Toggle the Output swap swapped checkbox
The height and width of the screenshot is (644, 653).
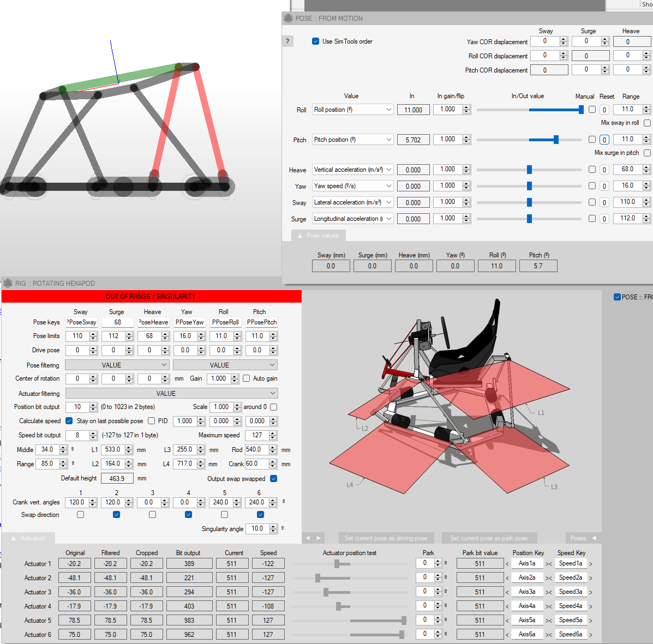pyautogui.click(x=274, y=479)
